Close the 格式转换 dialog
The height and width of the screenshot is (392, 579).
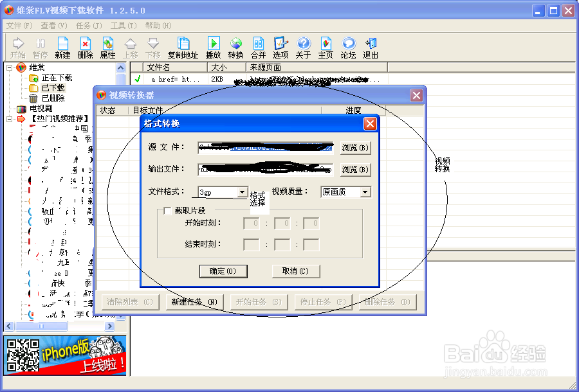pyautogui.click(x=370, y=124)
